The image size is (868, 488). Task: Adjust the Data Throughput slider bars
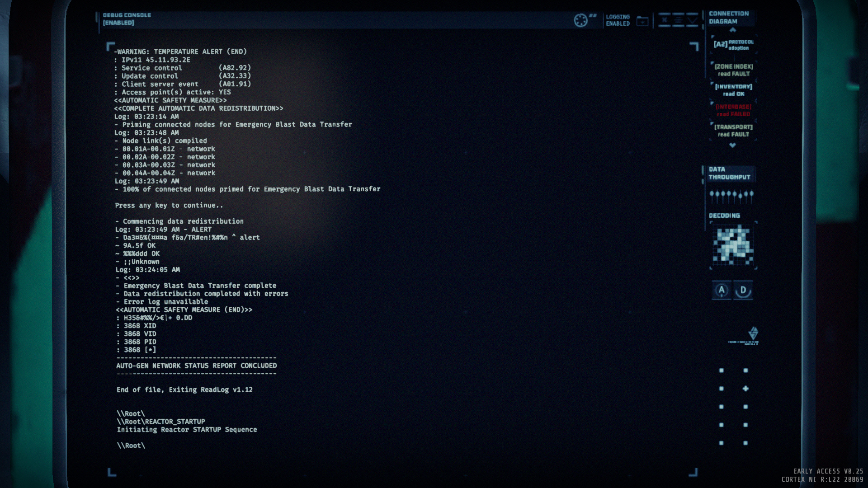[731, 196]
